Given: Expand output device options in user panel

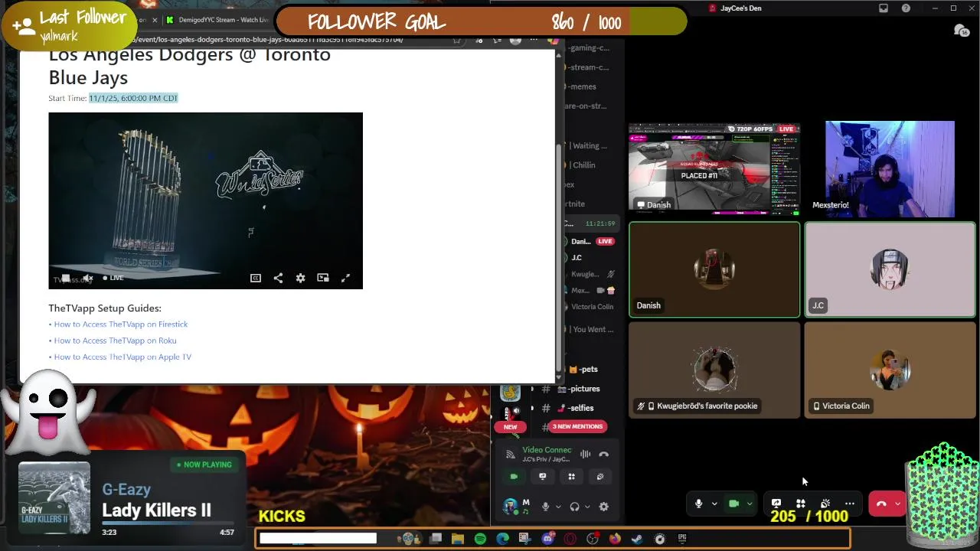Looking at the screenshot, I should [587, 507].
